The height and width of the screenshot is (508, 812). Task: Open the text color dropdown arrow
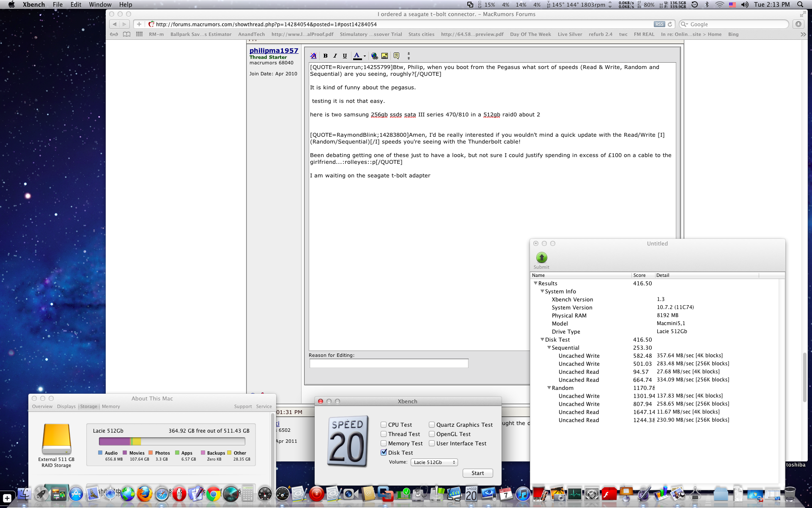click(365, 56)
